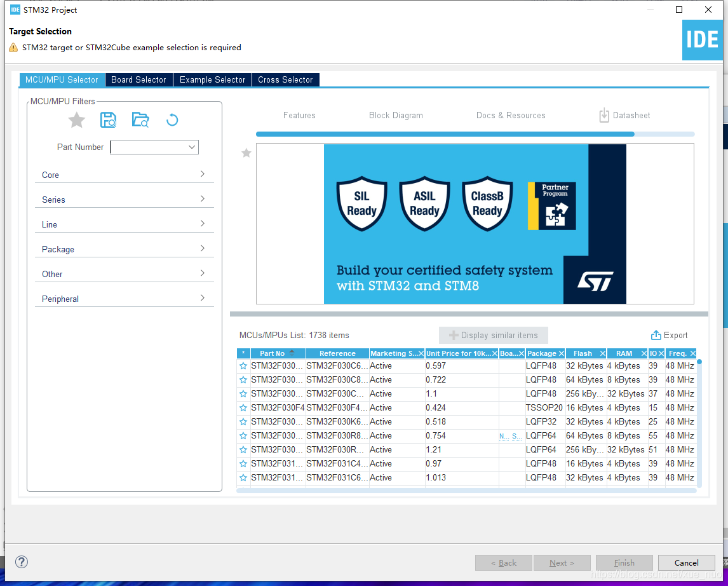728x586 pixels.
Task: Favorite the STM32F030K6 row with its star
Action: tap(243, 421)
